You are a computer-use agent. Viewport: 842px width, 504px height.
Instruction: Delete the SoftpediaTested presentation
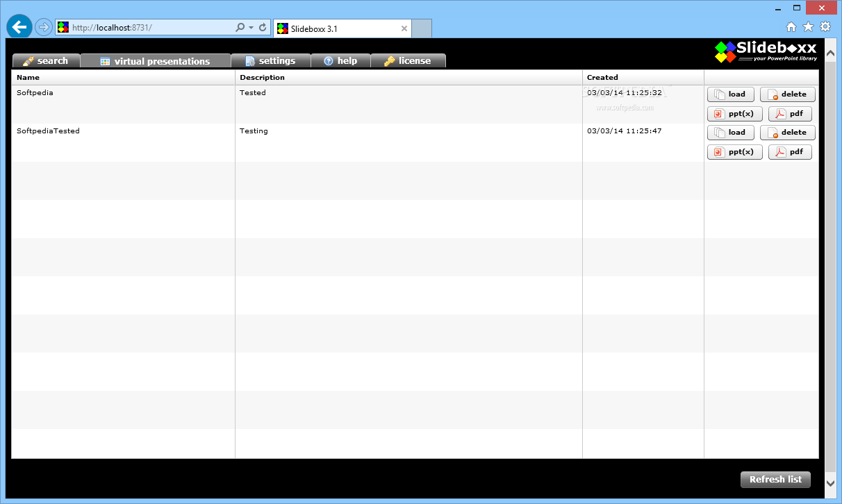[x=788, y=133]
